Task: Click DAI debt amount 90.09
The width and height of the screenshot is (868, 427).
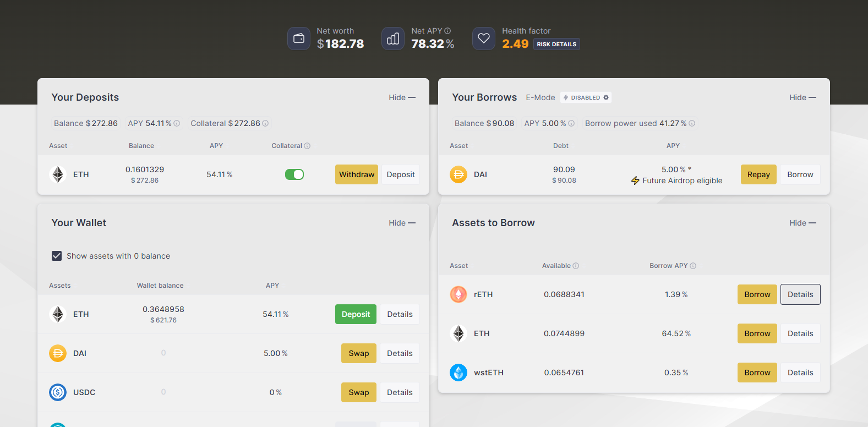Action: pyautogui.click(x=564, y=169)
